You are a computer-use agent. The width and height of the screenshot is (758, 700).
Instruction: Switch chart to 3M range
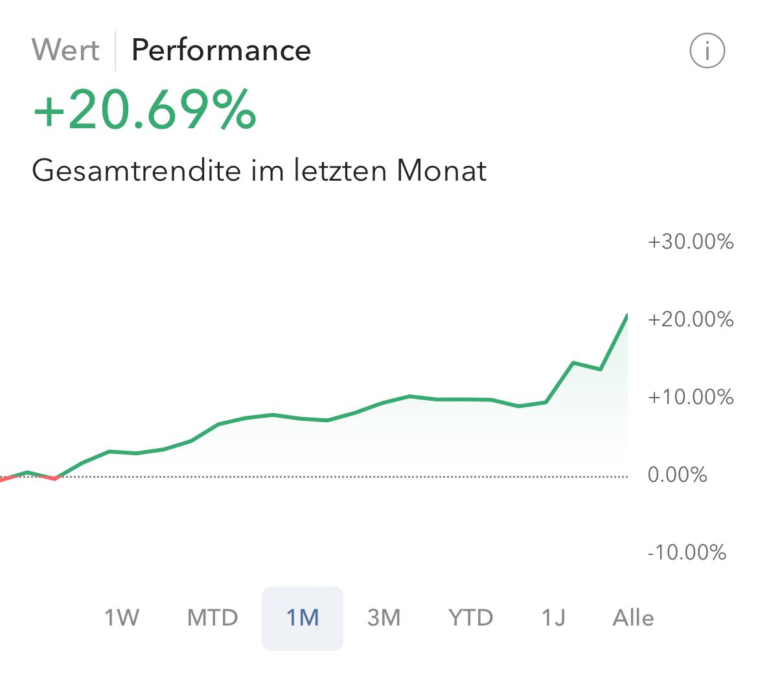[x=384, y=618]
